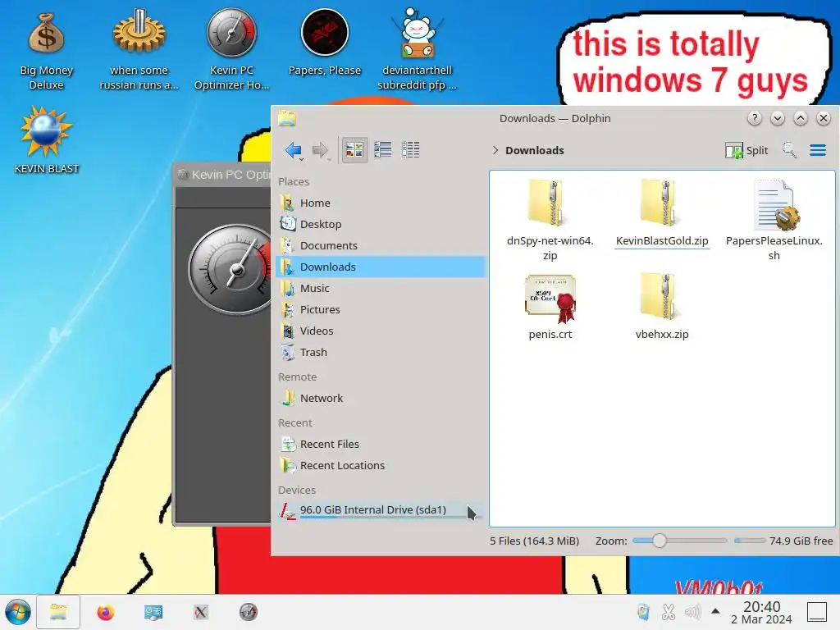This screenshot has height=630, width=840.
Task: Switch Dolphin to Details view mode
Action: [x=410, y=150]
